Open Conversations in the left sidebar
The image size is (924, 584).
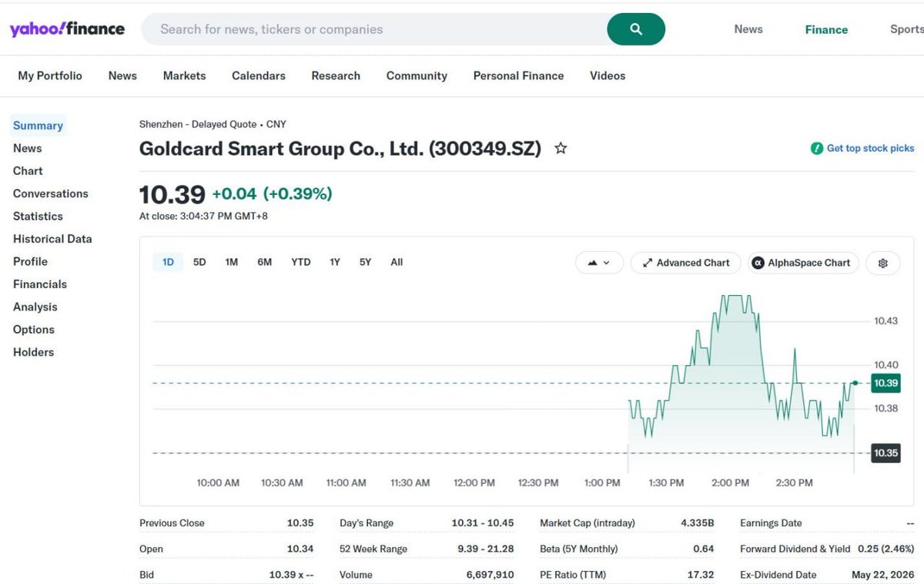[x=51, y=193]
